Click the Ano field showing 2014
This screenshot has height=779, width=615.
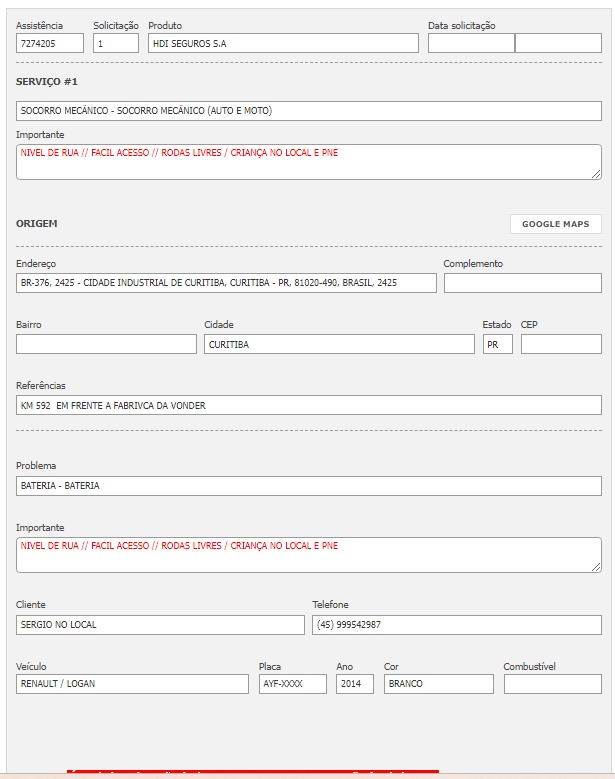355,684
